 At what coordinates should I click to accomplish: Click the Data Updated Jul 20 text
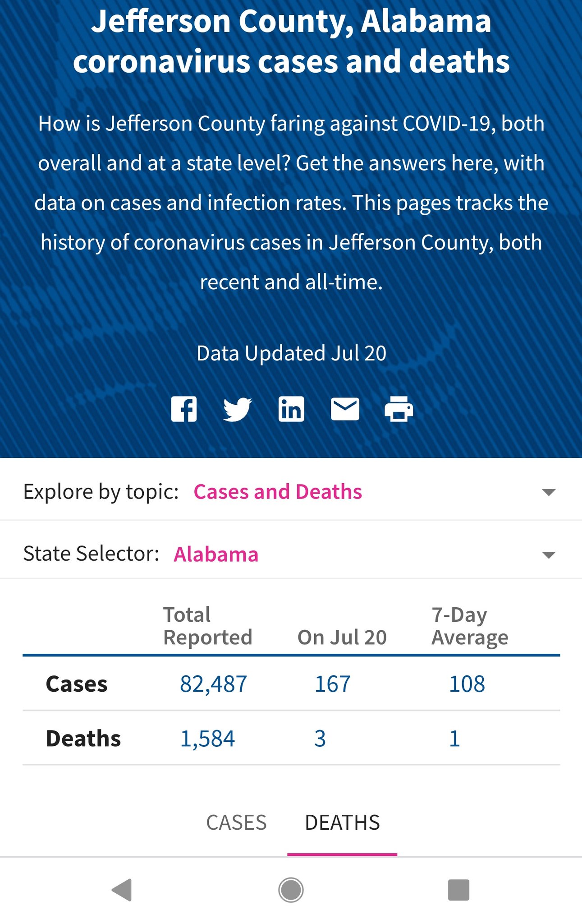[x=291, y=353]
